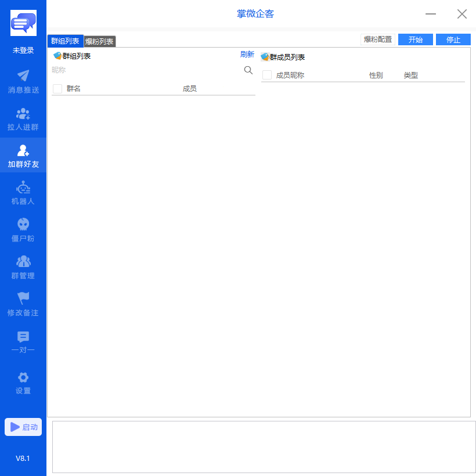This screenshot has width=476, height=476.
Task: Click 性别 column header
Action: click(x=376, y=75)
